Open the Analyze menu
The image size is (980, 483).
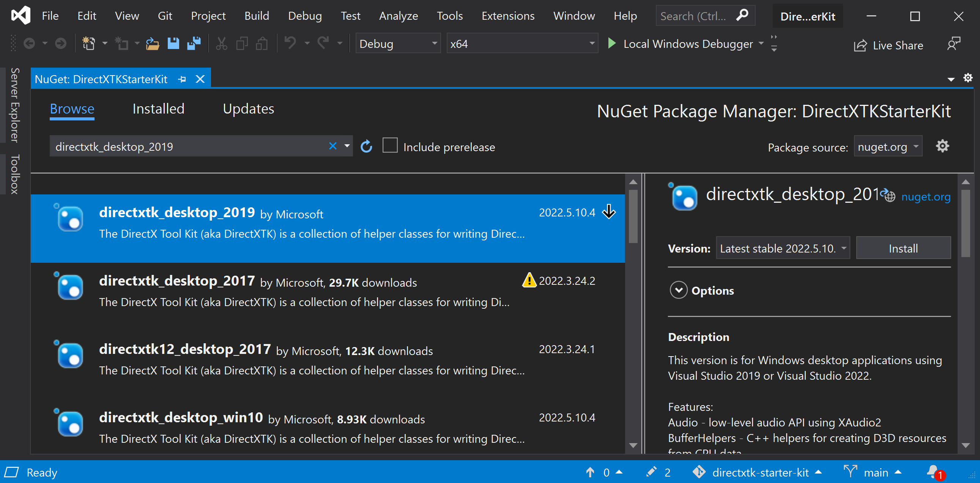click(398, 16)
